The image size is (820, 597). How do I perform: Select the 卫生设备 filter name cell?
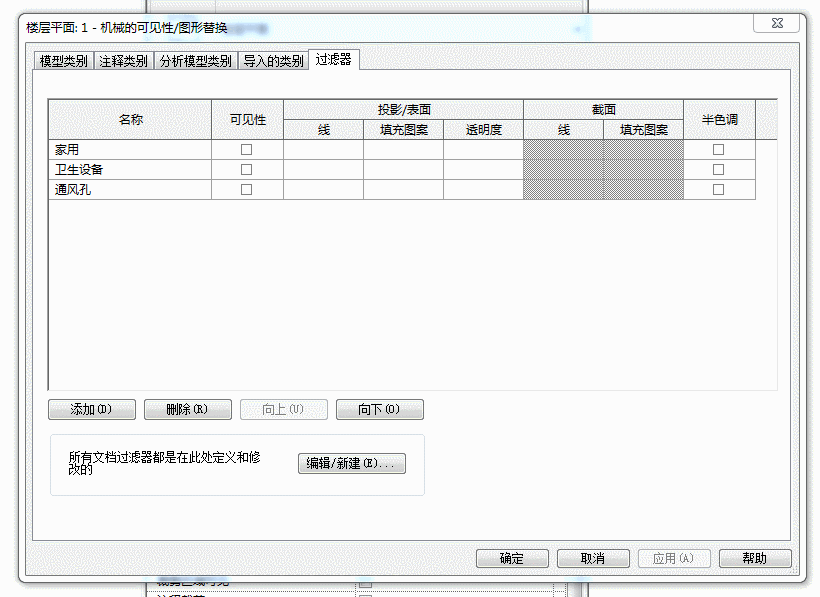[x=130, y=169]
